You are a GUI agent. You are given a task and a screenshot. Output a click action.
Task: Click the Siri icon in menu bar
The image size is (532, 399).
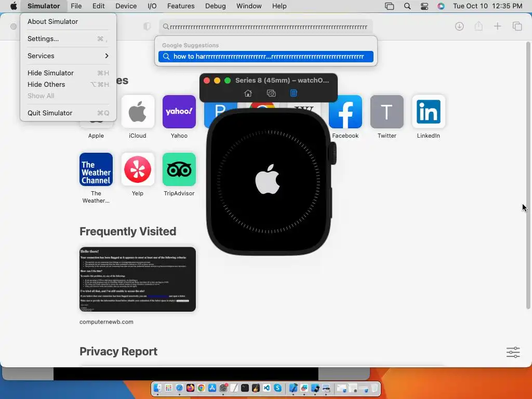tap(441, 6)
